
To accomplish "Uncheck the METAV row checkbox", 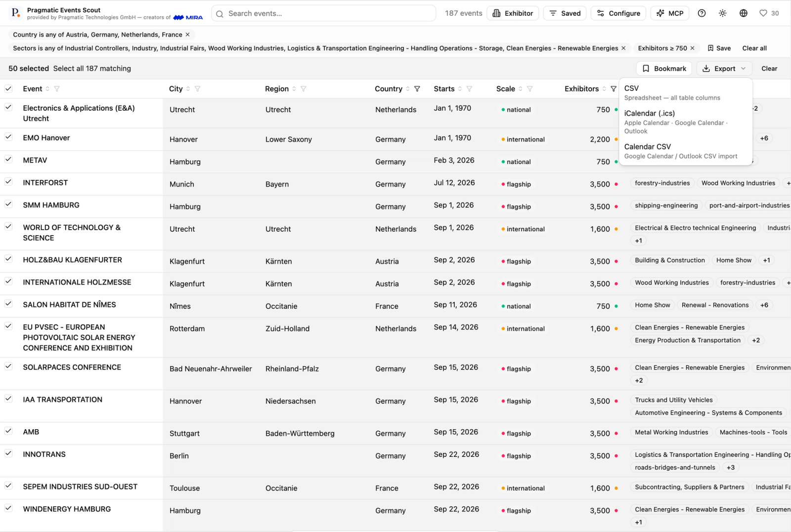I will tap(8, 159).
